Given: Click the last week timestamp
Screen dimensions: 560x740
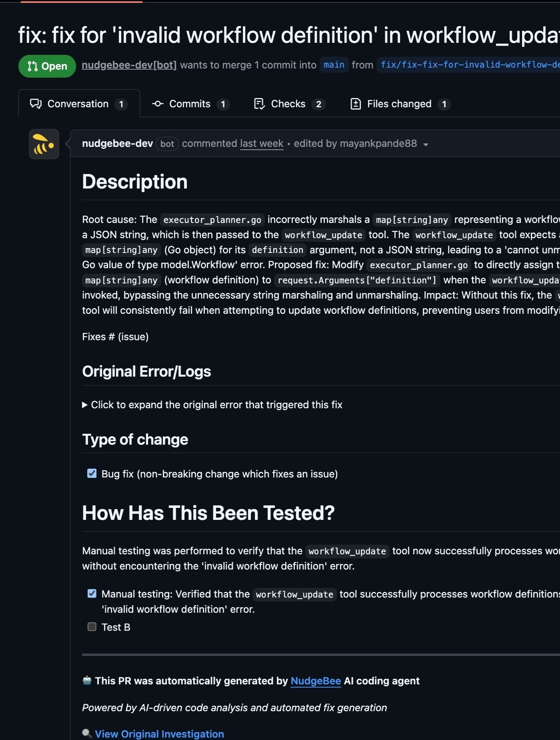Looking at the screenshot, I should coord(262,144).
